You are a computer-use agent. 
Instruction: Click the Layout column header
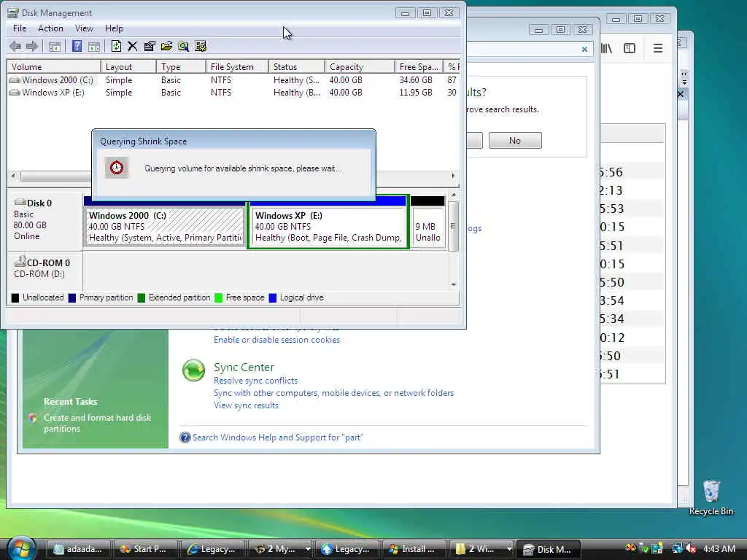(x=128, y=66)
